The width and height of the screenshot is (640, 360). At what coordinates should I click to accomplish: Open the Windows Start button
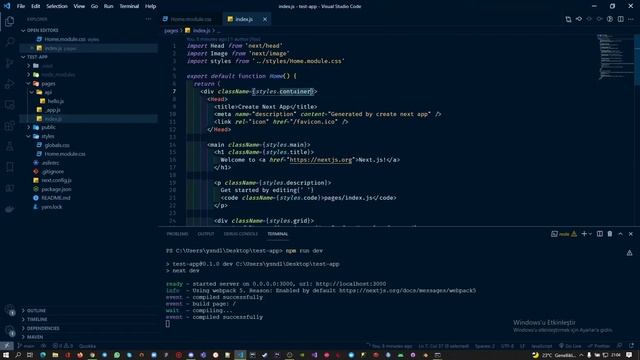6,355
